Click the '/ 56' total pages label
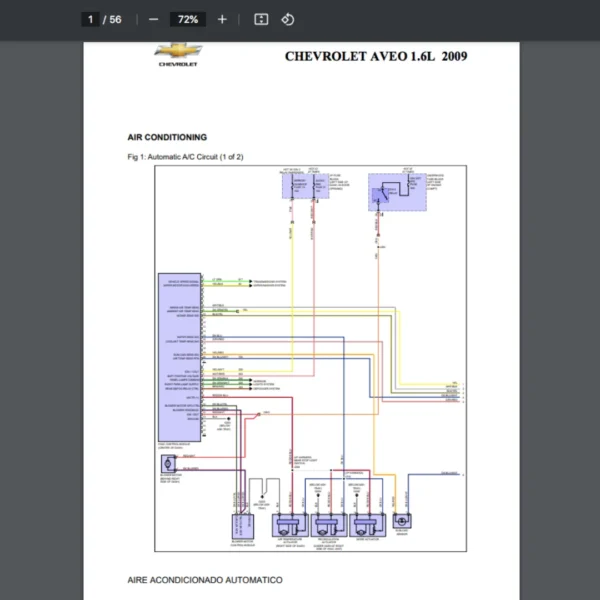This screenshot has height=600, width=600. tap(112, 20)
